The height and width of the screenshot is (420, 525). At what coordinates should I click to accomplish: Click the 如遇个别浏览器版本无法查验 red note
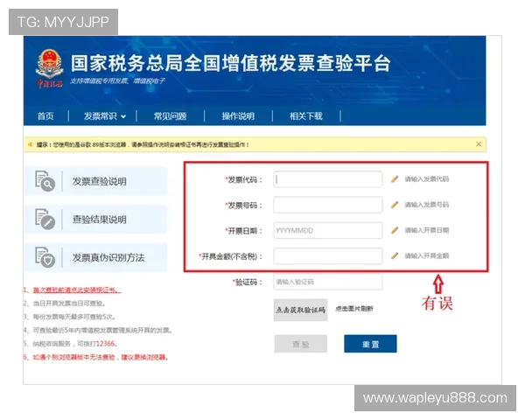[100, 357]
